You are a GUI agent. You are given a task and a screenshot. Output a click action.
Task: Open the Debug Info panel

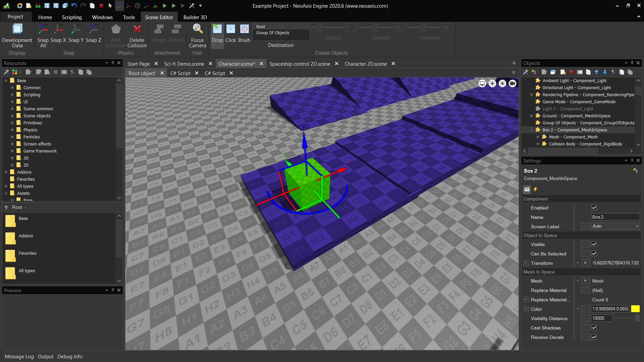[70, 357]
